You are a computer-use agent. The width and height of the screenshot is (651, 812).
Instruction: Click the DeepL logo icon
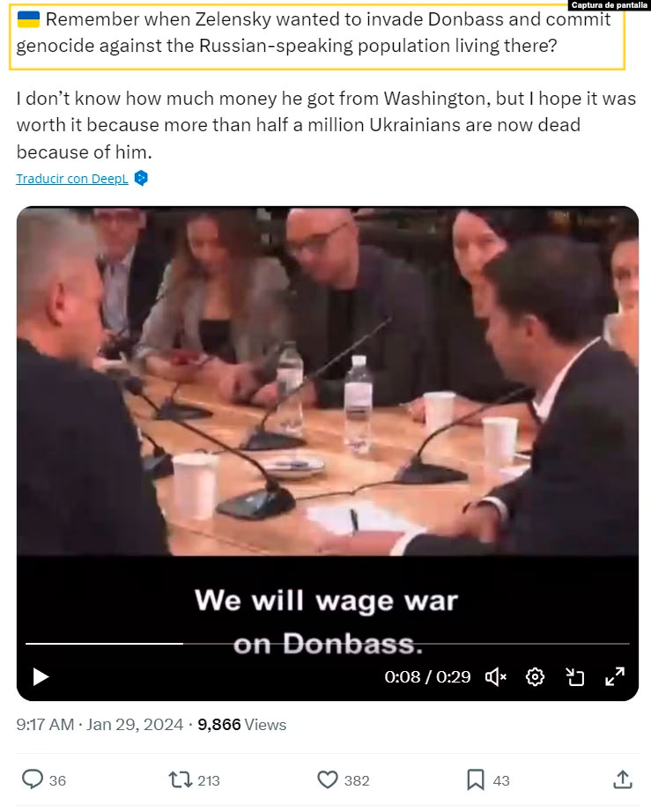click(x=141, y=178)
